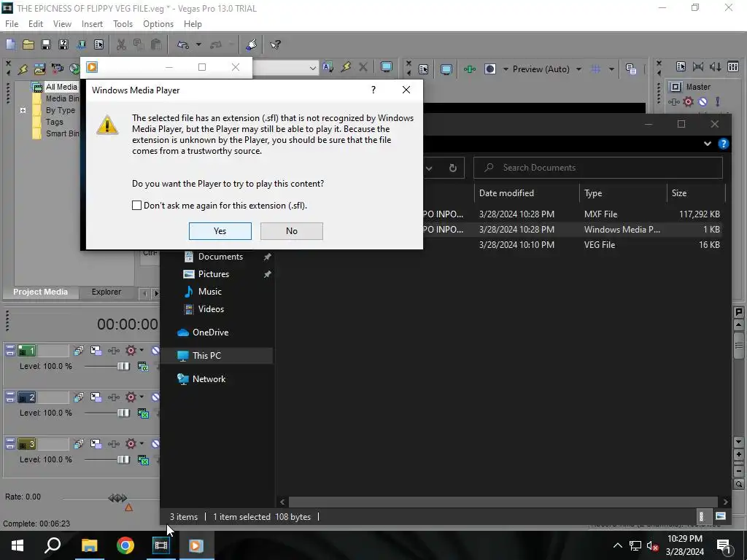The height and width of the screenshot is (560, 747).
Task: Click the Render As icon in Vegas toolbar
Action: [81, 44]
